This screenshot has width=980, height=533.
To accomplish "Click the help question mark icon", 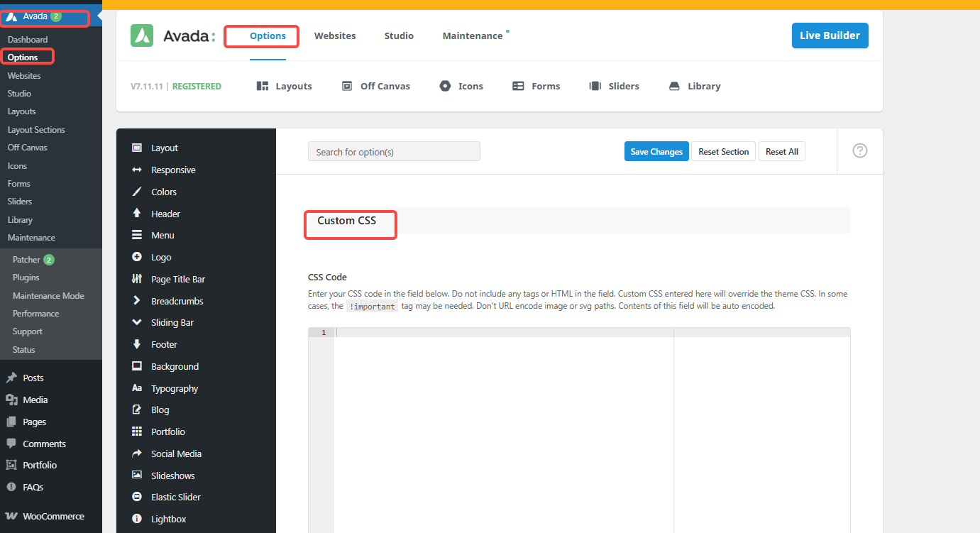I will tap(859, 150).
